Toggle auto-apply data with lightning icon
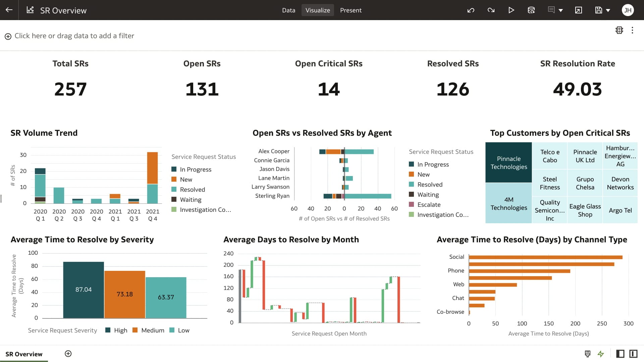 coord(600,354)
